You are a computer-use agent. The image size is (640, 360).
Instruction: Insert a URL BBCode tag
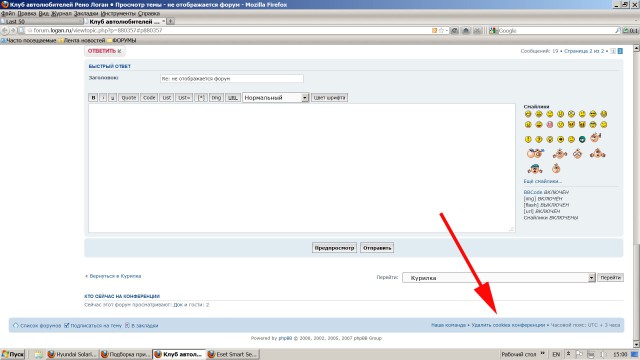(232, 98)
